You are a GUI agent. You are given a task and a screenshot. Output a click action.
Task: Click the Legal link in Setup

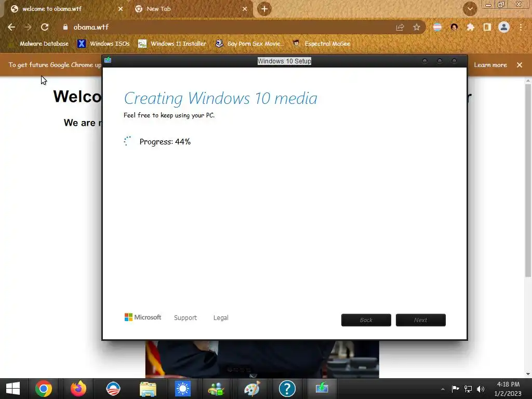coord(221,317)
